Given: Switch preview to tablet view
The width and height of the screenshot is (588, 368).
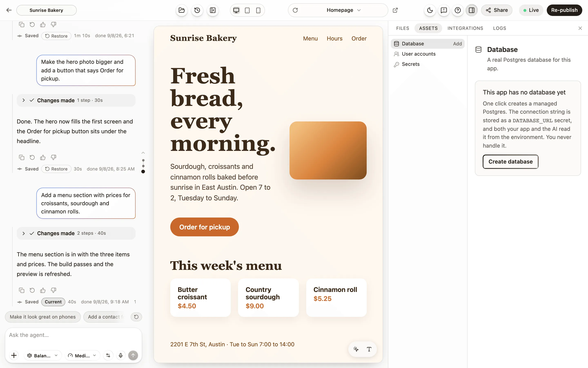Looking at the screenshot, I should tap(247, 10).
